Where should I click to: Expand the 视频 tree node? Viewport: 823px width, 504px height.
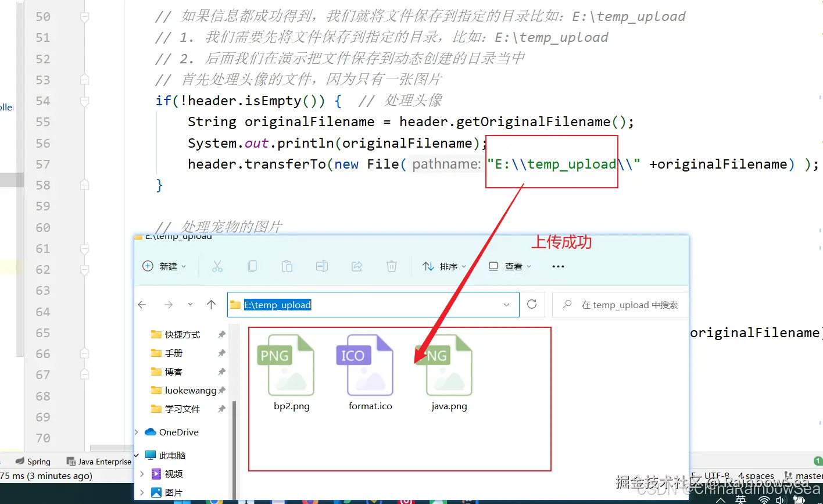[x=142, y=474]
